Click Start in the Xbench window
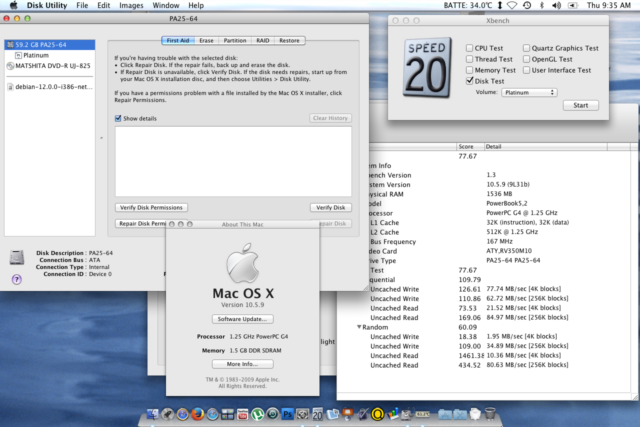The width and height of the screenshot is (640, 427). pyautogui.click(x=581, y=105)
